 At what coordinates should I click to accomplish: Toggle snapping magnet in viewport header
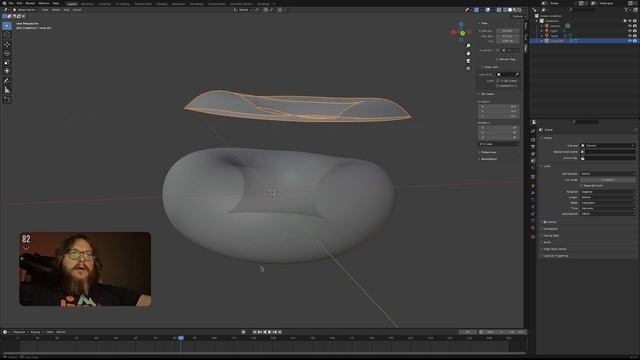pos(266,10)
